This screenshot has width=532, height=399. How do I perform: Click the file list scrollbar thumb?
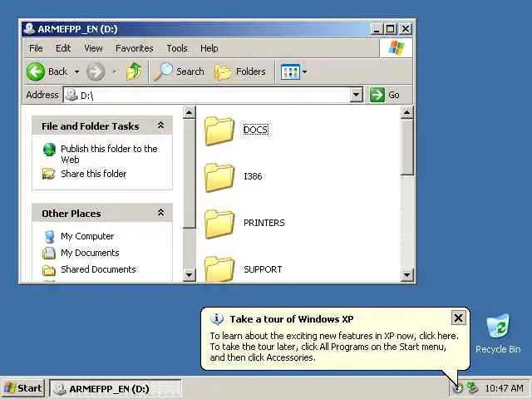[406, 147]
